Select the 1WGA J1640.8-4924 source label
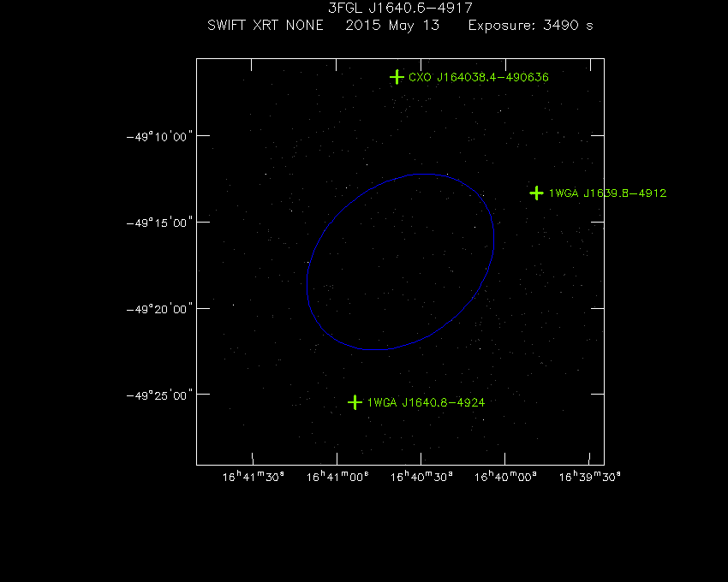This screenshot has height=582, width=728. click(x=426, y=402)
